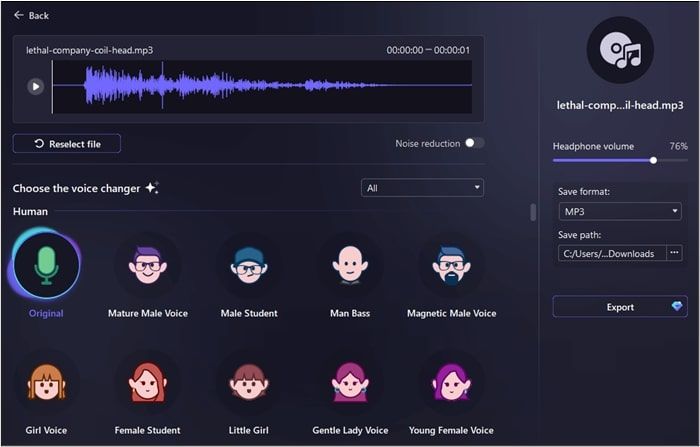Expand the Save format MP3 dropdown
Image resolution: width=700 pixels, height=447 pixels.
(x=619, y=211)
